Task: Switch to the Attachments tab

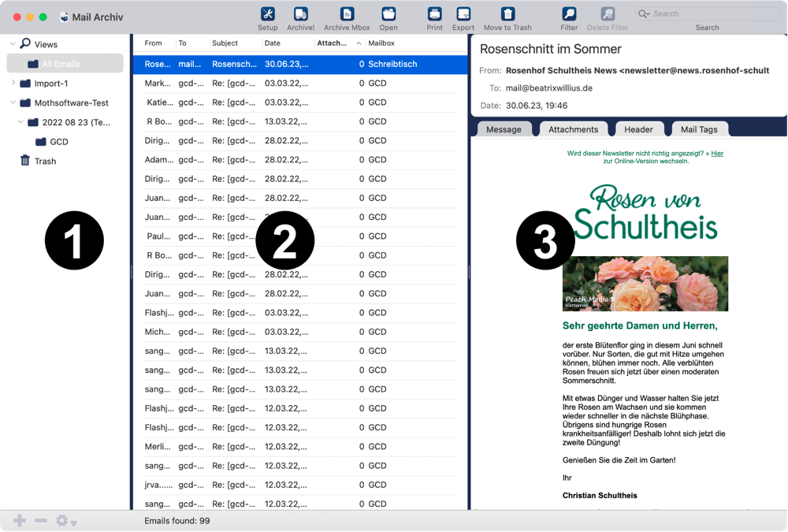Action: coord(573,129)
